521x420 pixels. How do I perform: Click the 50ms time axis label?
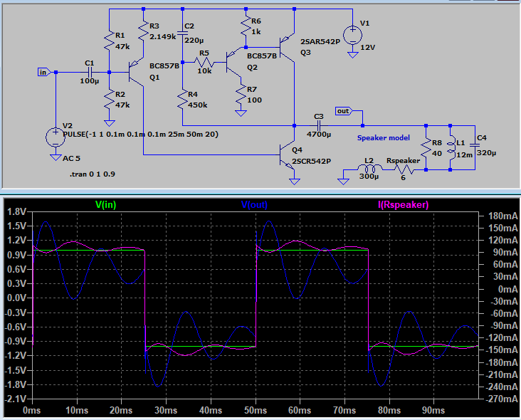coord(256,410)
